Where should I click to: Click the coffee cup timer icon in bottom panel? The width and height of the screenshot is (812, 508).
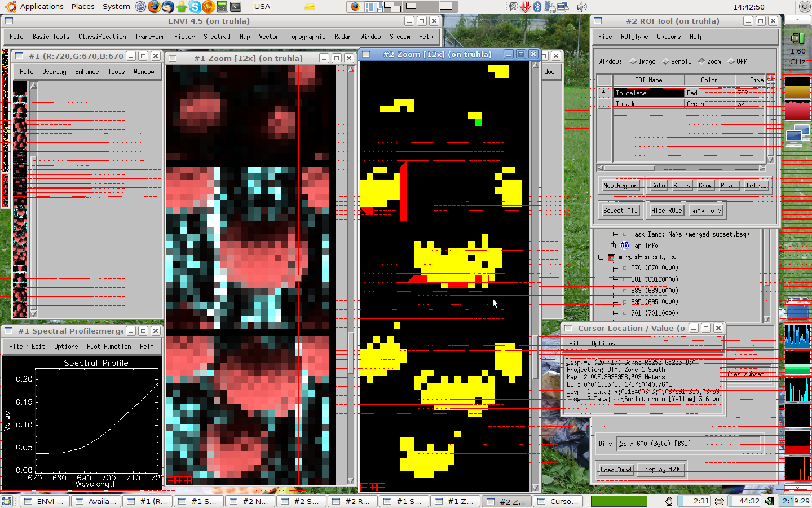point(719,501)
